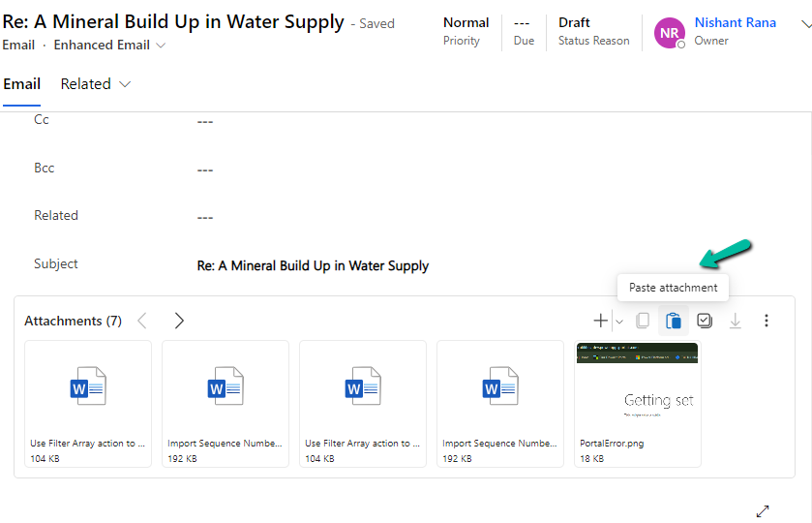The width and height of the screenshot is (812, 523).
Task: Click the 18 KB file size label
Action: tap(592, 459)
